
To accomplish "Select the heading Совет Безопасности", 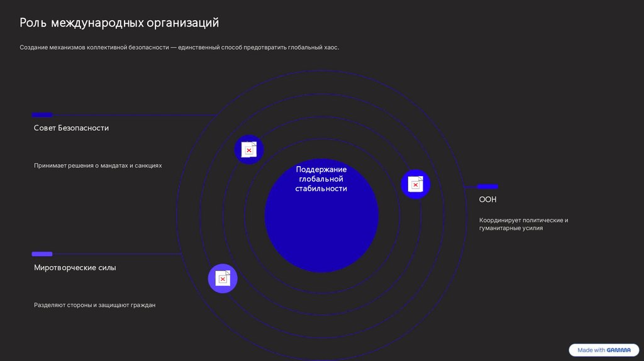I will point(71,128).
